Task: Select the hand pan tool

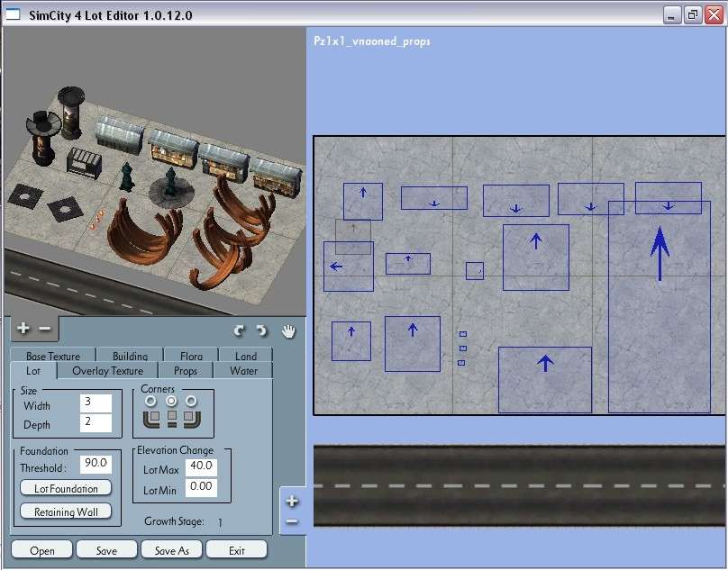Action: click(288, 331)
